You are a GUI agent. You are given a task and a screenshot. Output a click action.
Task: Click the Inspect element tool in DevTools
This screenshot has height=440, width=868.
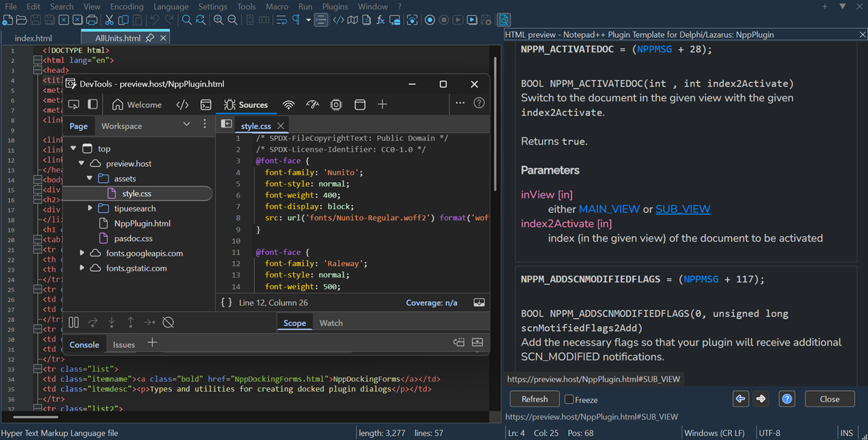point(73,104)
